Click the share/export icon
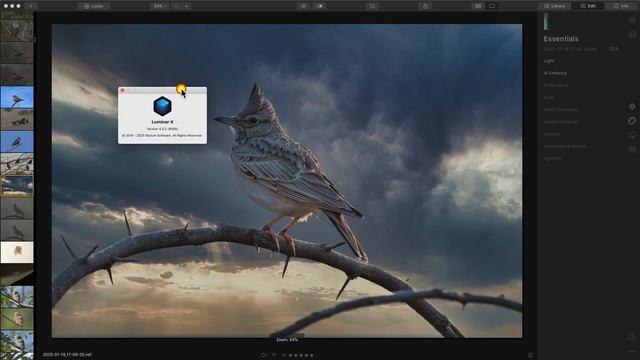The image size is (640, 360). [425, 6]
